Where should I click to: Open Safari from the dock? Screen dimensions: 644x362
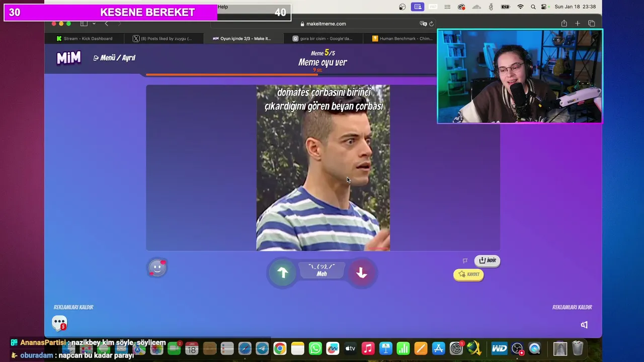click(x=245, y=348)
